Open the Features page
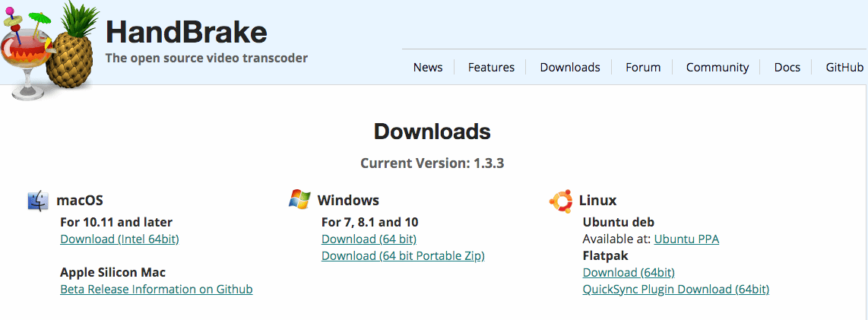Screen dimensions: 868x320 pos(491,68)
